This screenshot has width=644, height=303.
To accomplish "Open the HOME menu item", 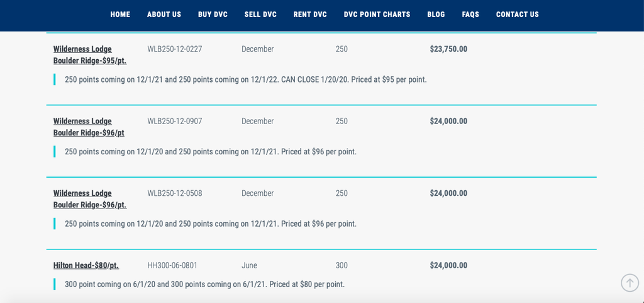I will (x=120, y=14).
